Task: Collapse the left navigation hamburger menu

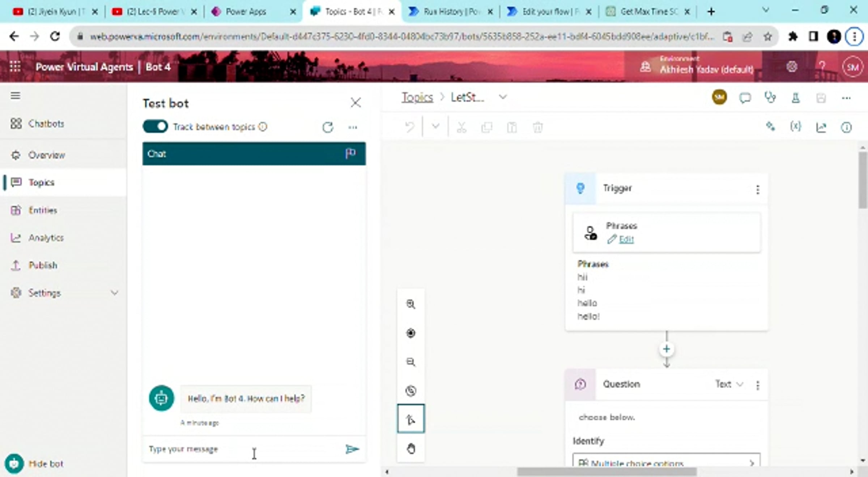Action: point(15,96)
